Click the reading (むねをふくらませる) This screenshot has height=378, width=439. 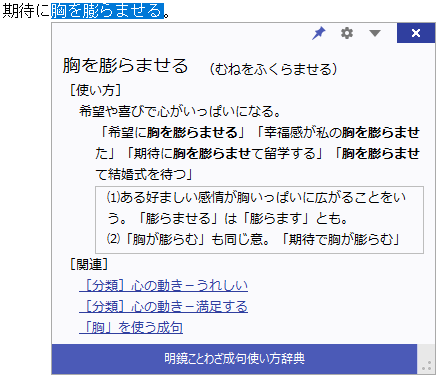click(x=273, y=69)
